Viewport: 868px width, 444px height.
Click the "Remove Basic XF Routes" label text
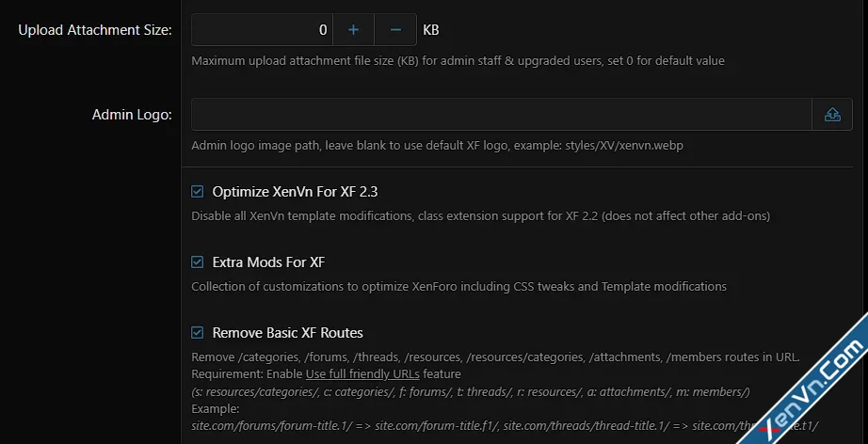pos(287,333)
